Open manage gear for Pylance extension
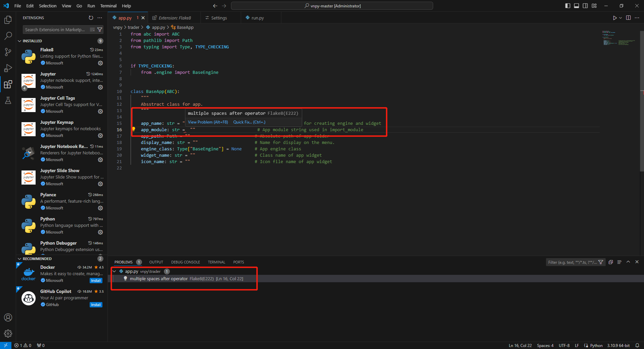 [x=100, y=208]
